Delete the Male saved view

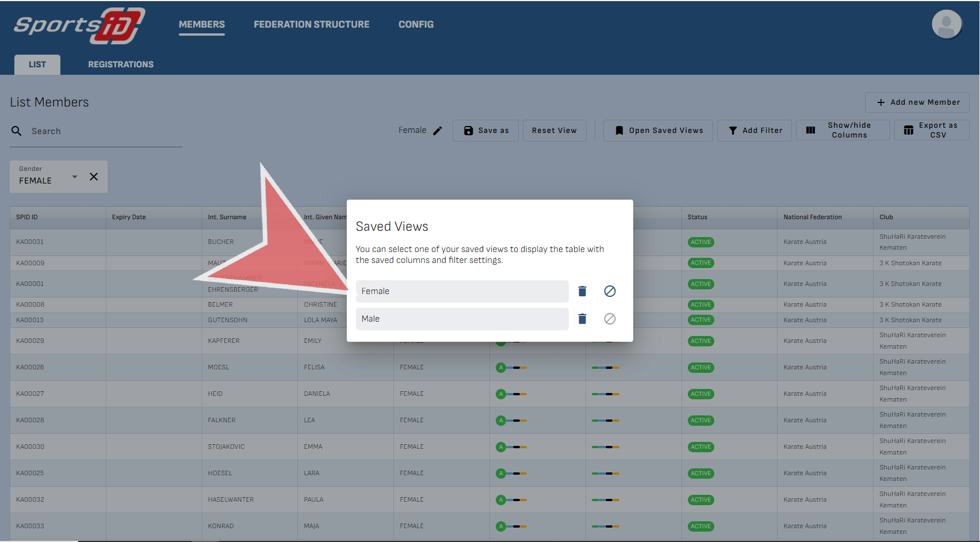(582, 319)
